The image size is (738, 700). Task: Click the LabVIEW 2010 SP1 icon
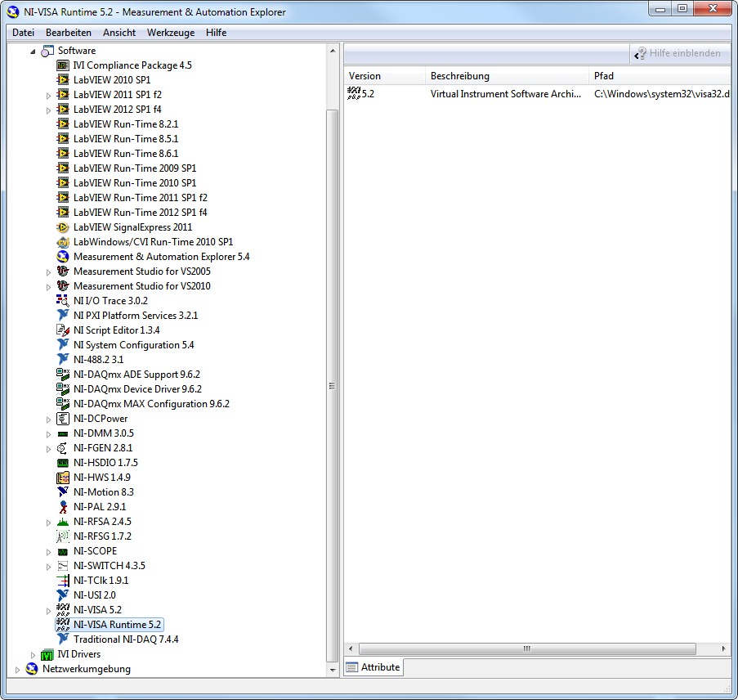pos(63,79)
